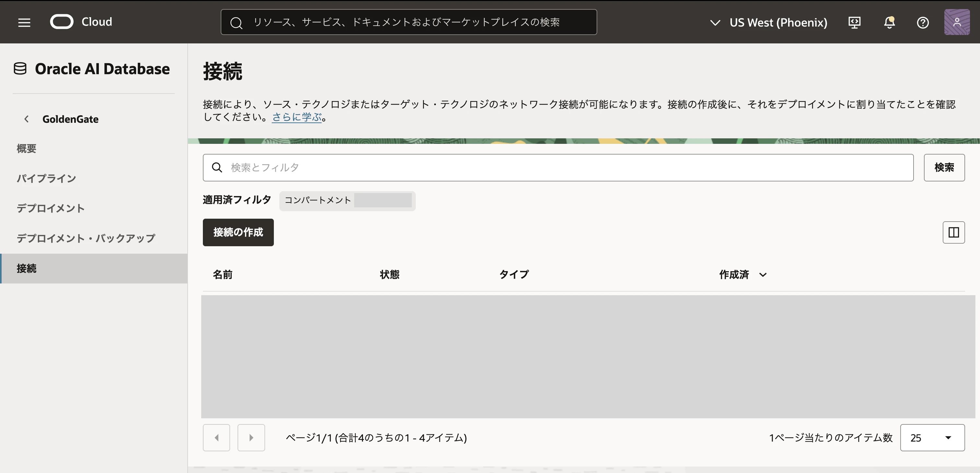Screen dimensions: 980x473
Task: Go to the previous page arrow
Action: pyautogui.click(x=216, y=438)
